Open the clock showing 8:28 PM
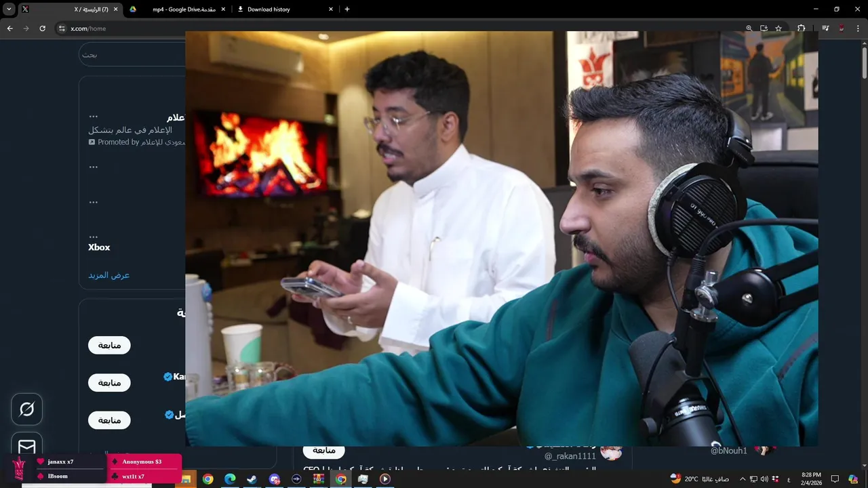868x488 pixels. [x=812, y=479]
